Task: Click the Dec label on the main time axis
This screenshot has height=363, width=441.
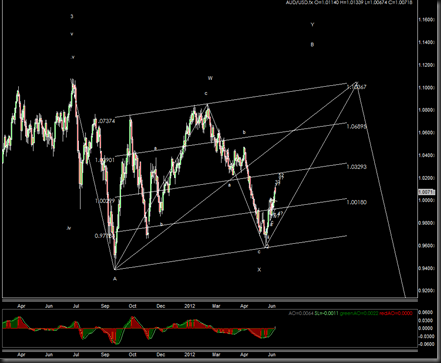Action: tap(161, 306)
